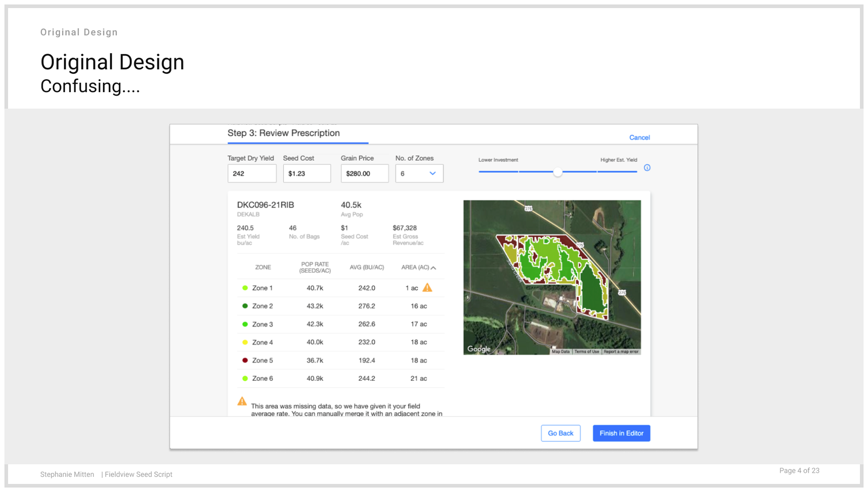Click the investment-yield slider handle
The width and height of the screenshot is (868, 492).
point(558,172)
